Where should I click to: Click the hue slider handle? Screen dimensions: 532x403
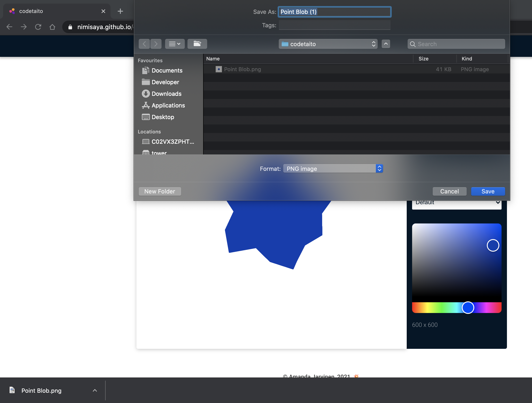pyautogui.click(x=468, y=307)
